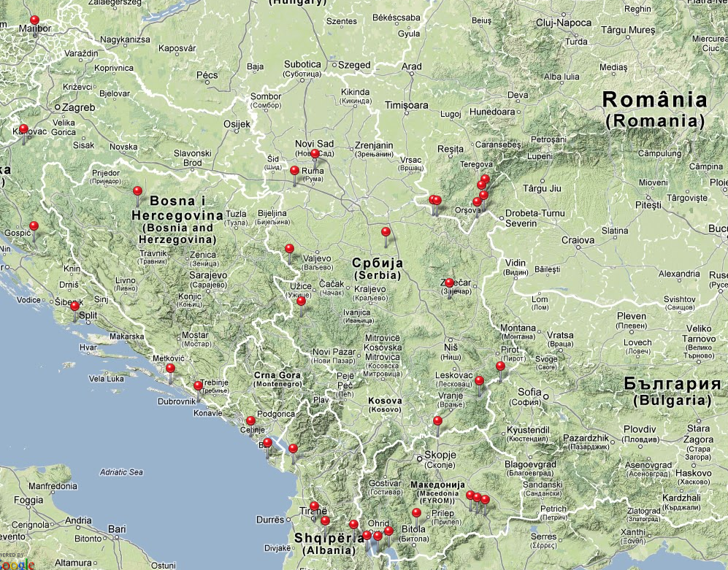Open the pin left of Trebinje
Viewport: 728px width, 570px height.
coord(198,385)
